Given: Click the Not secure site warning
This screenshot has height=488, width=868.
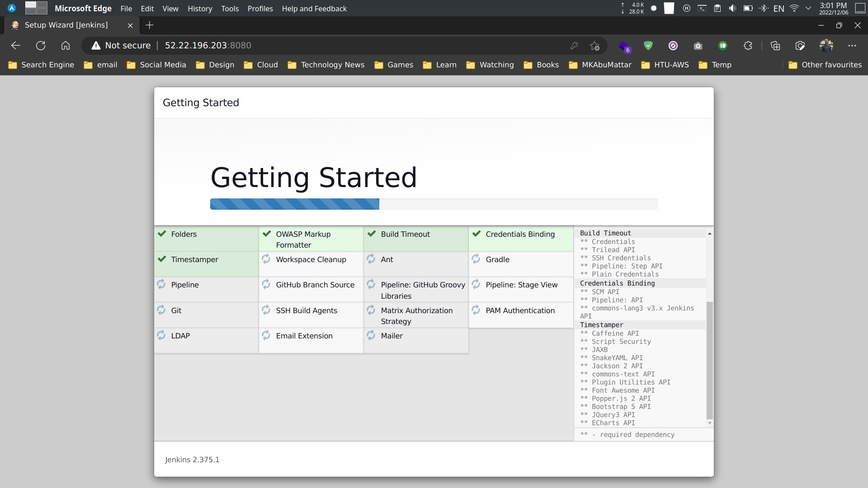Looking at the screenshot, I should 121,46.
